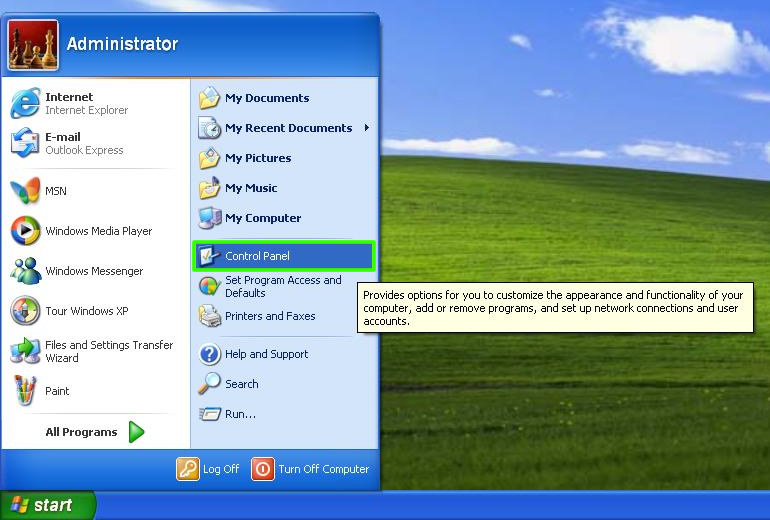
Task: Select the E-mail menu label
Action: [x=63, y=137]
